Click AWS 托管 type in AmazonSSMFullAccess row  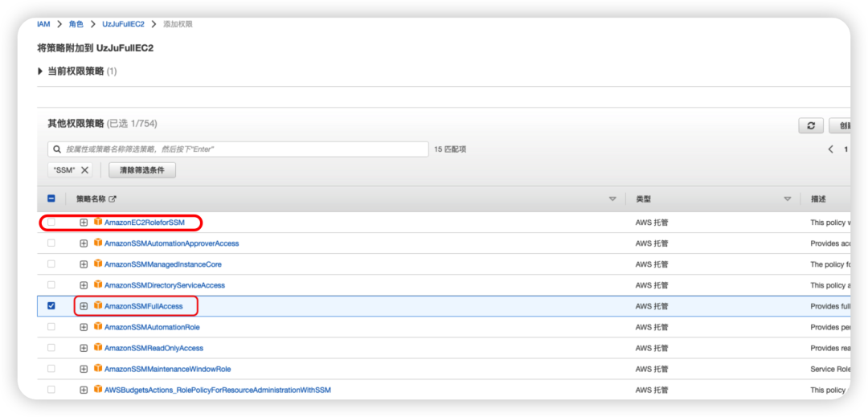[x=652, y=306]
